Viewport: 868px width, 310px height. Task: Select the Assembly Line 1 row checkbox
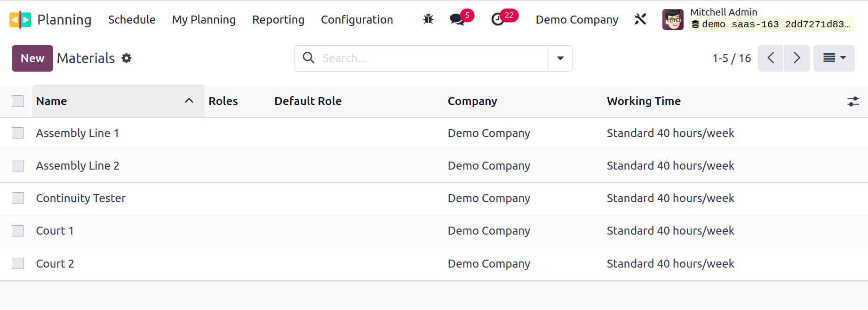pos(18,133)
